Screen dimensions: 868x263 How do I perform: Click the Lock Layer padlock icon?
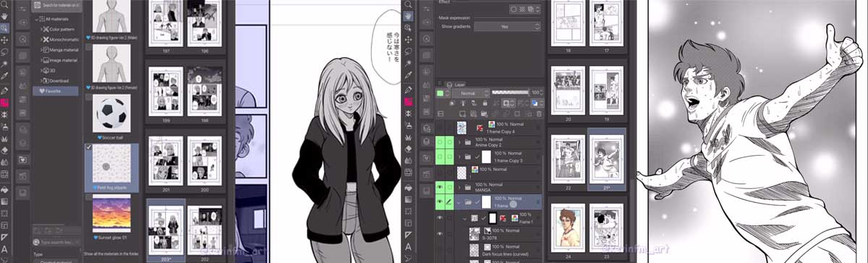[485, 104]
